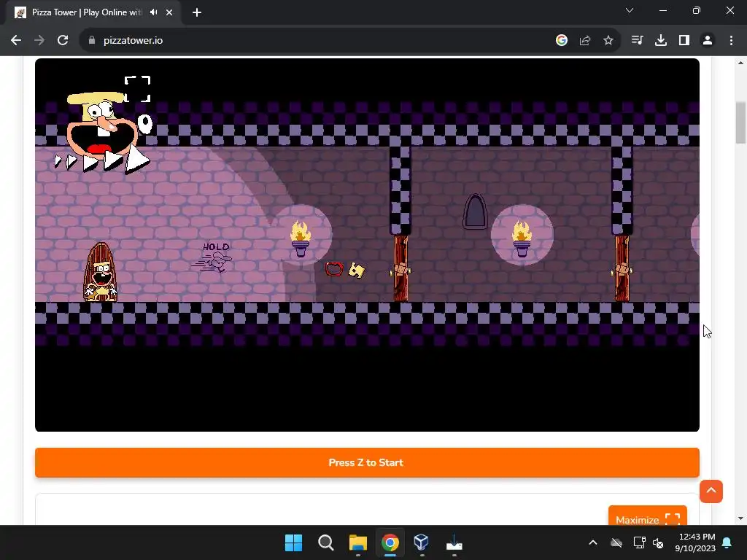Click the Chrome taskbar icon
This screenshot has width=747, height=560.
click(x=390, y=542)
